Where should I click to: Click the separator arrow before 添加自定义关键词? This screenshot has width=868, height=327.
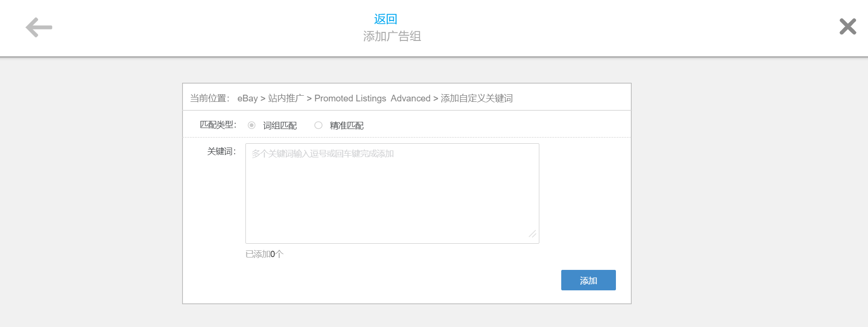(x=436, y=99)
